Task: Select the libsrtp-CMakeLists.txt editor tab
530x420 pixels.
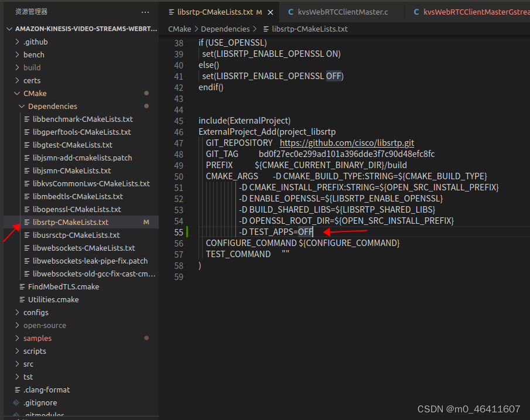Action: coord(219,12)
